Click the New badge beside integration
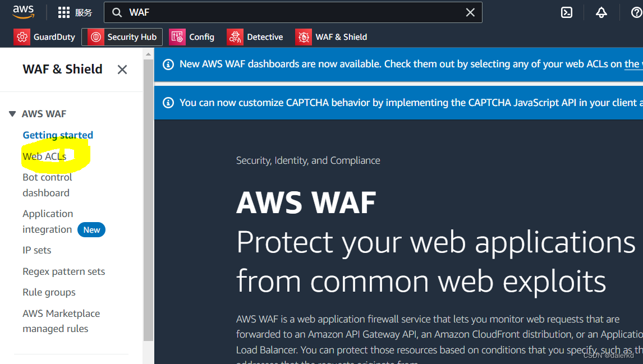 click(91, 230)
